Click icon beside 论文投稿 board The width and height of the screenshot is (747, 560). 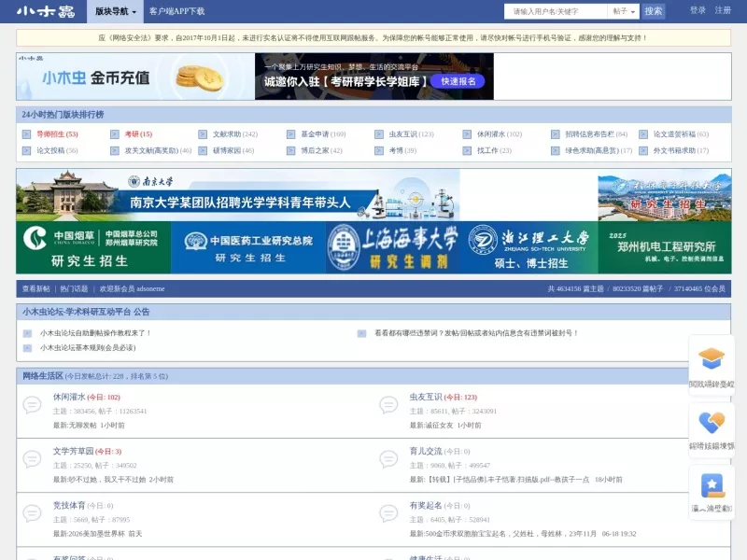(x=27, y=151)
